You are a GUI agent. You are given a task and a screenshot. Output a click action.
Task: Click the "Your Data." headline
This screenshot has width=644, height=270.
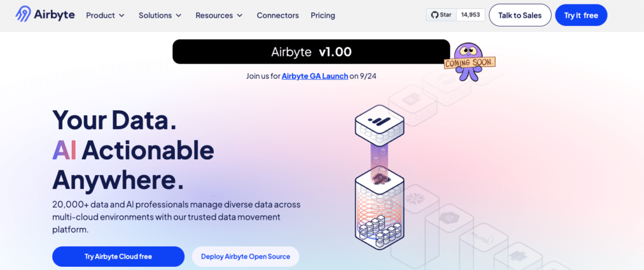click(x=114, y=120)
